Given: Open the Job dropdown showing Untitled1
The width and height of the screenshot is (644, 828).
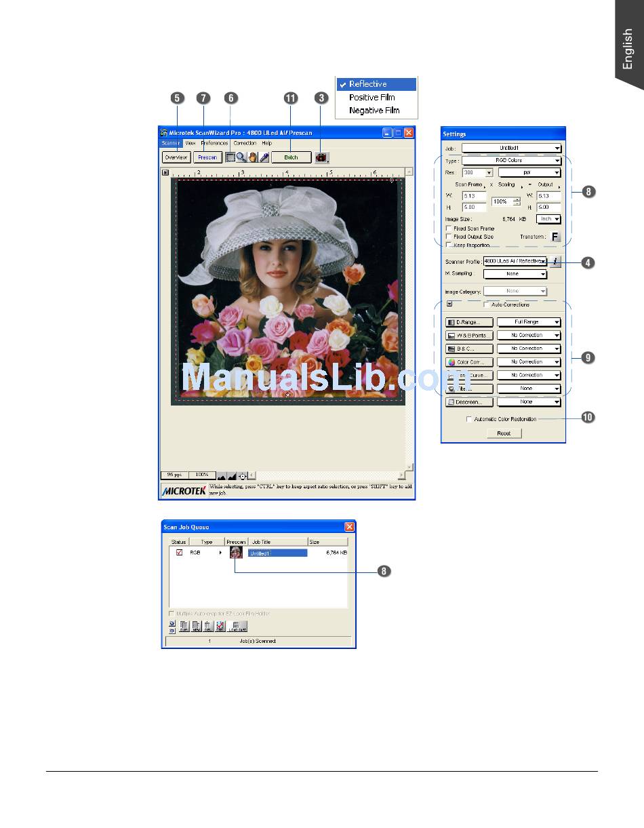Looking at the screenshot, I should click(512, 148).
